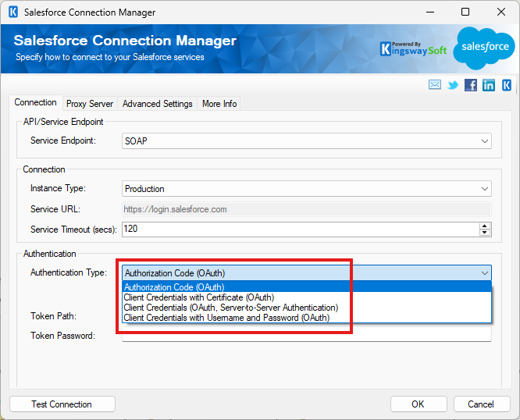Switch to the Connection tab
The height and width of the screenshot is (420, 520).
tap(35, 102)
